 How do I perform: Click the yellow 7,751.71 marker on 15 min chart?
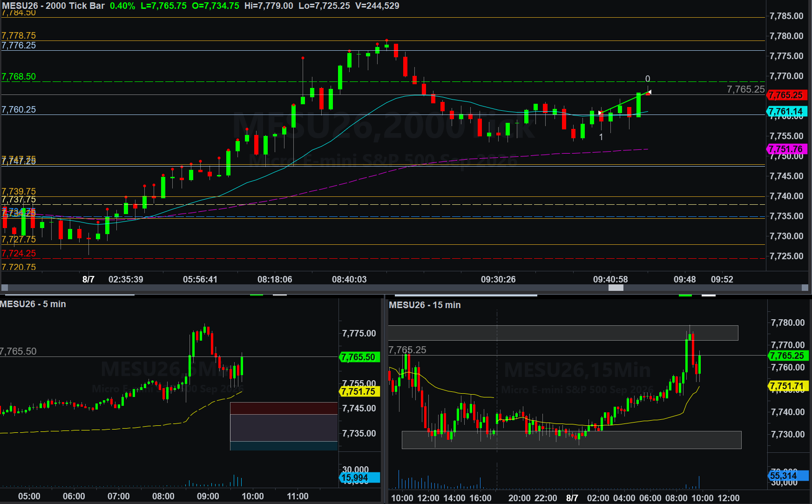pos(789,386)
